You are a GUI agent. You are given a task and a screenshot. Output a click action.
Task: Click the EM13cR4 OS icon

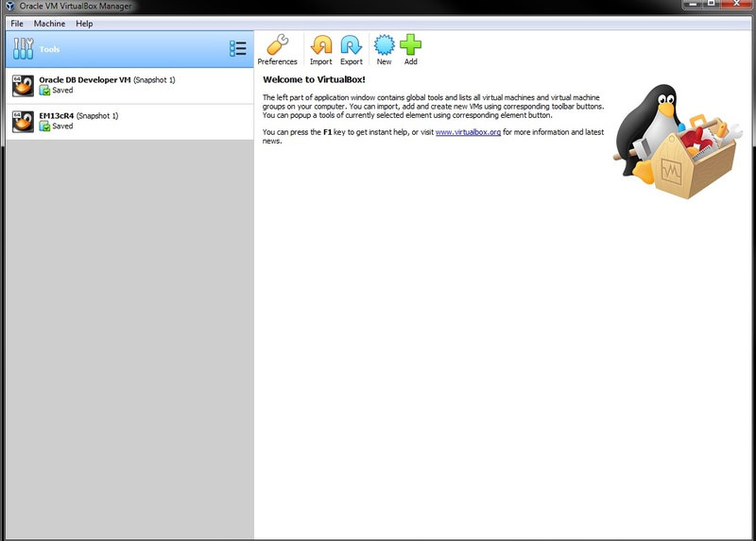23,122
